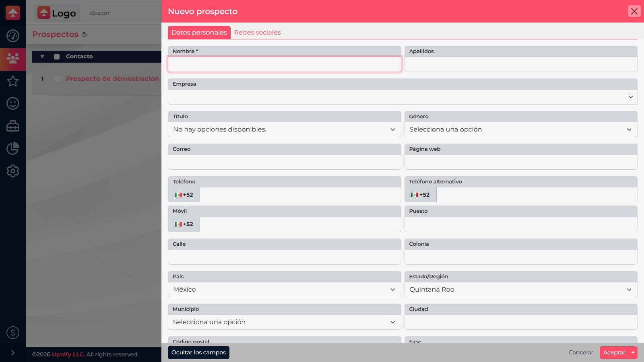Screen dimensions: 644x362
Task: Open the briefcase icon in sidebar
Action: pos(13,126)
